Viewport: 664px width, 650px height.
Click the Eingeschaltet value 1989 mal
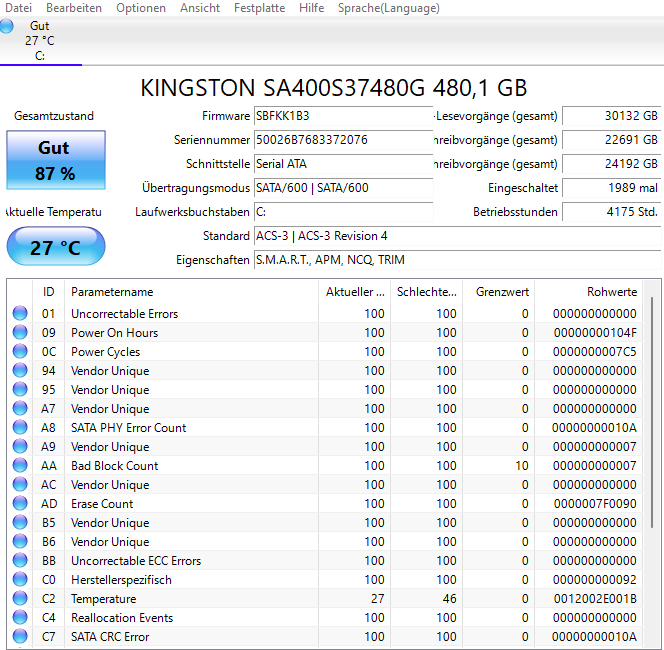[x=611, y=188]
